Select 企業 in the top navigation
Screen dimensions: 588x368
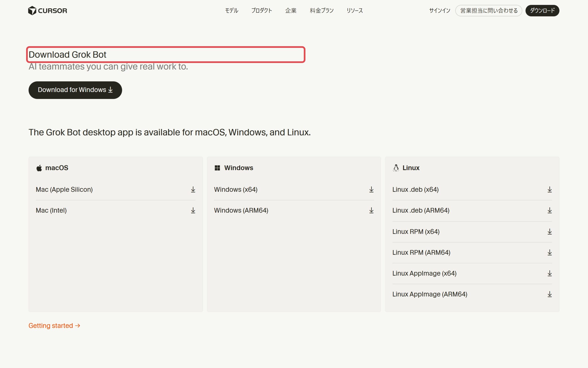(x=291, y=11)
